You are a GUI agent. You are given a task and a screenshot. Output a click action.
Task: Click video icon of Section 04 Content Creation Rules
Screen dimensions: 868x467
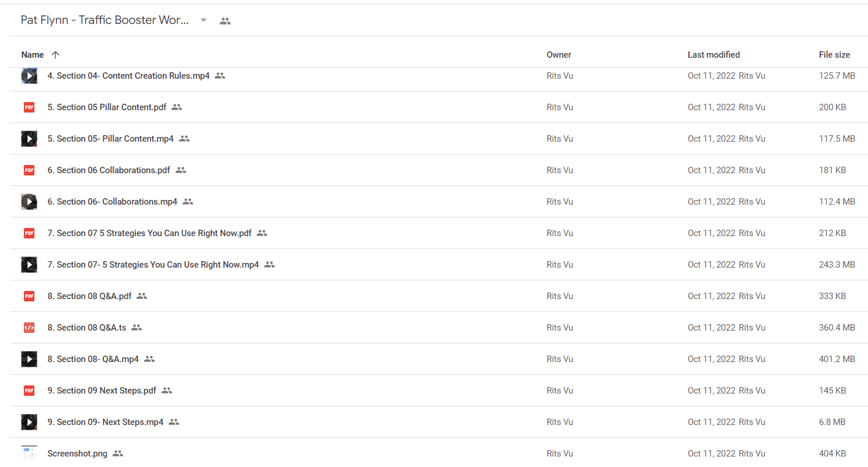29,76
